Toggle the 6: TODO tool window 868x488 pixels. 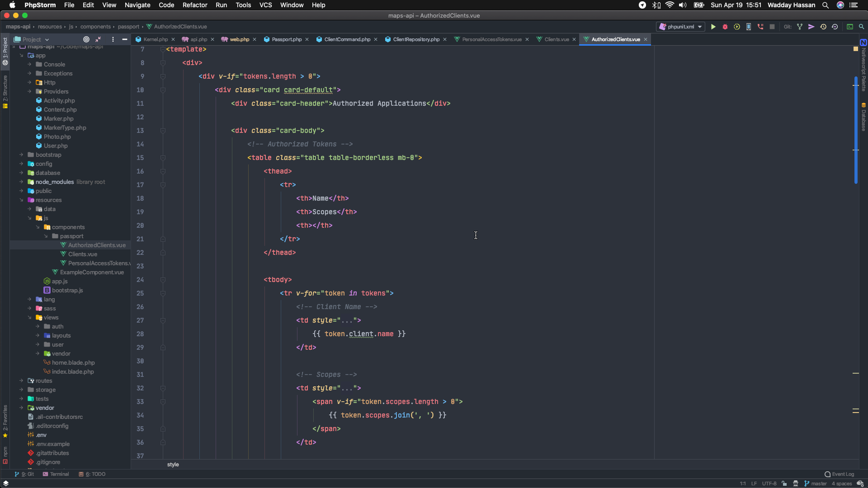[x=92, y=474]
